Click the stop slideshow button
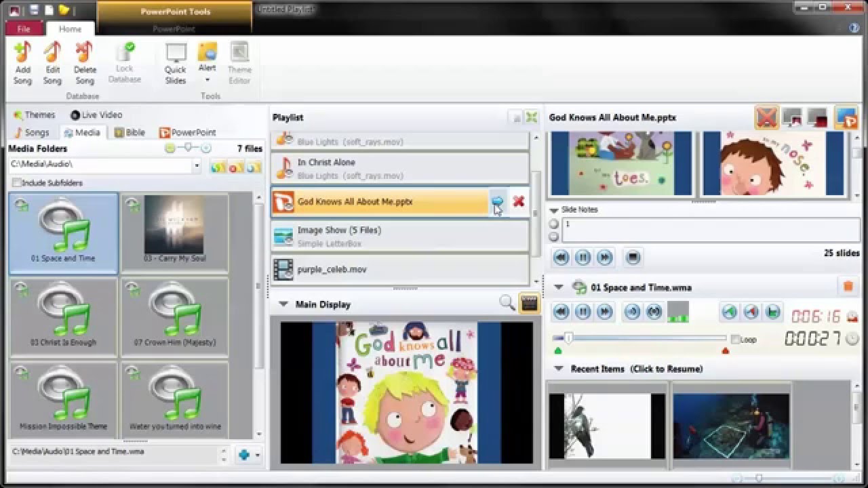Viewport: 868px width, 488px height. 633,258
